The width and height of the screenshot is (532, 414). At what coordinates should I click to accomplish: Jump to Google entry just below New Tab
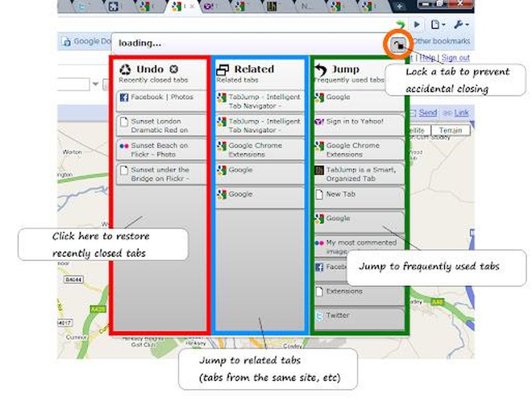(359, 222)
